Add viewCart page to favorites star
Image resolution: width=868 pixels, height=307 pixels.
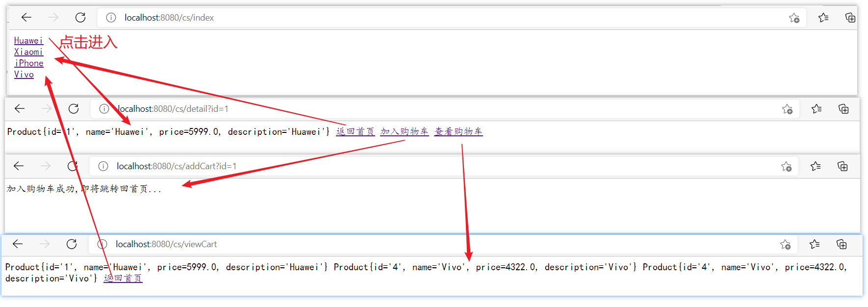[x=785, y=245]
